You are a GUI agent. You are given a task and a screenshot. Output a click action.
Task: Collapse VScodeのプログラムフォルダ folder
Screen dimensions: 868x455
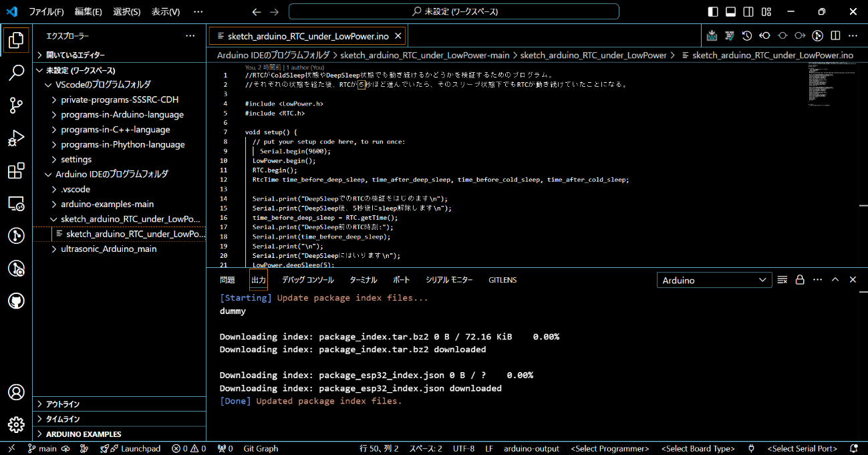(120, 85)
